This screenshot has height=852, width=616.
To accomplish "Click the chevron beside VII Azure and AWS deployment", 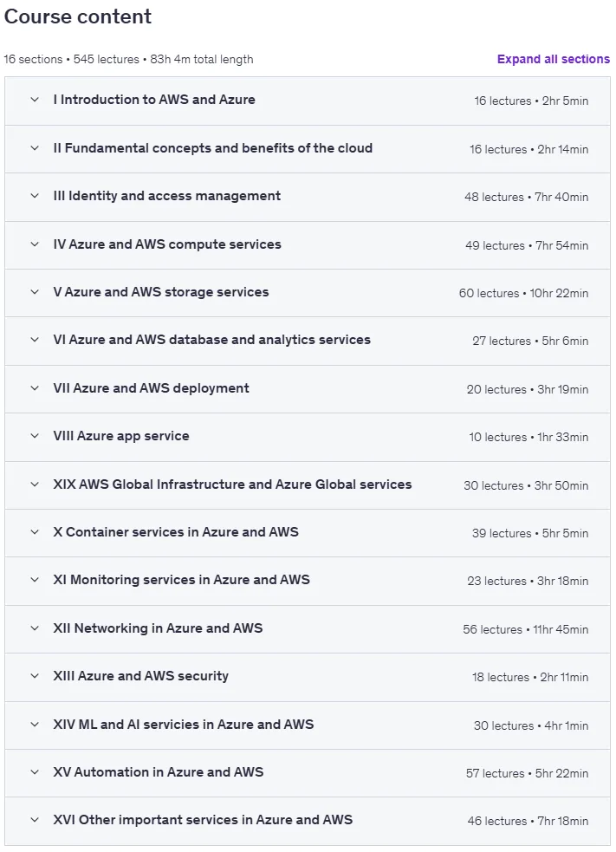I will point(35,388).
